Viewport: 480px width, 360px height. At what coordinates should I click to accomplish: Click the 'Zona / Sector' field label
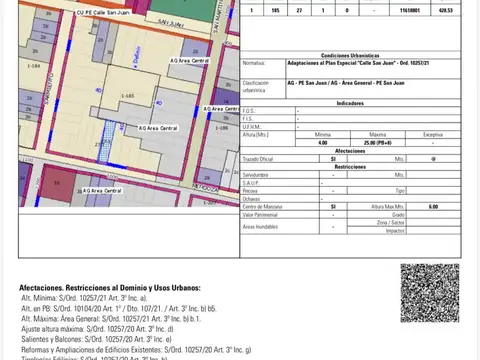tap(391, 223)
